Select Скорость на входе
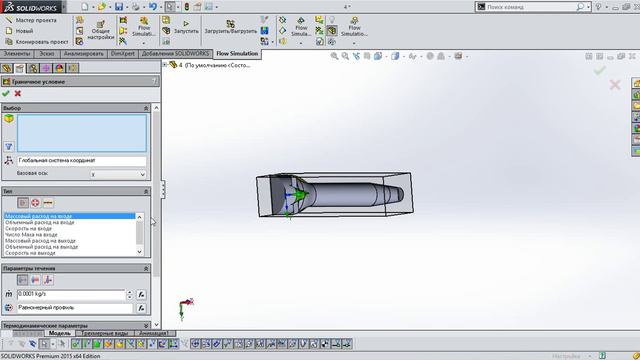 click(x=69, y=229)
